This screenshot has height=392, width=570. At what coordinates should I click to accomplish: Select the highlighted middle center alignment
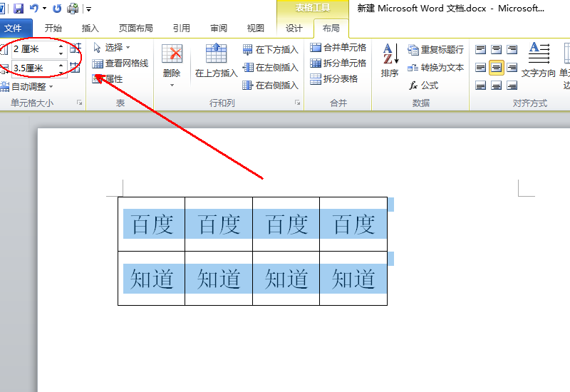[x=496, y=67]
